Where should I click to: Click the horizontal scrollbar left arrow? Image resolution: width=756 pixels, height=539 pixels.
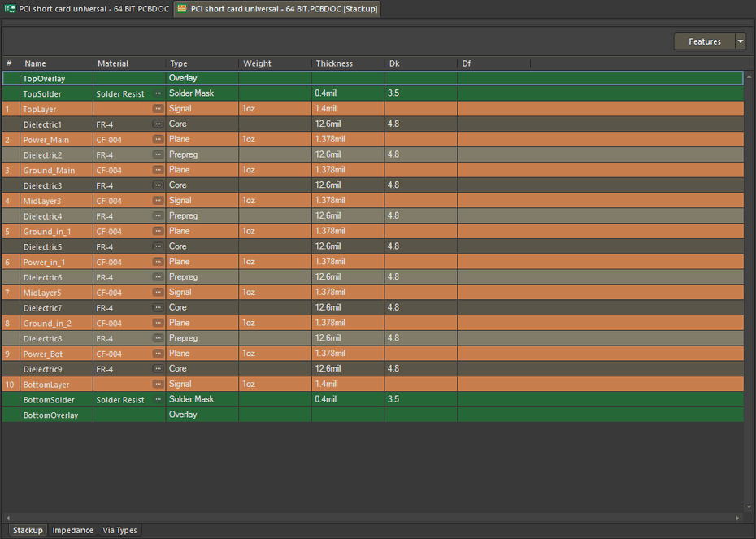(x=7, y=518)
